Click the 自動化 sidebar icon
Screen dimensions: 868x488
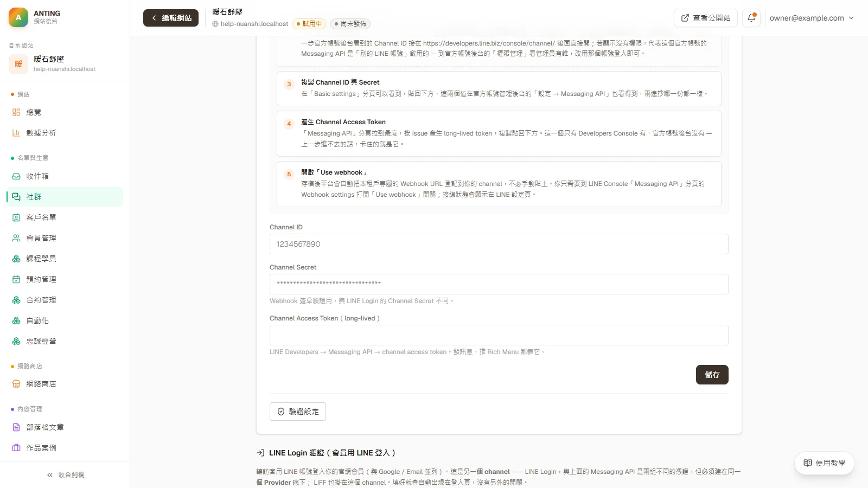point(16,321)
